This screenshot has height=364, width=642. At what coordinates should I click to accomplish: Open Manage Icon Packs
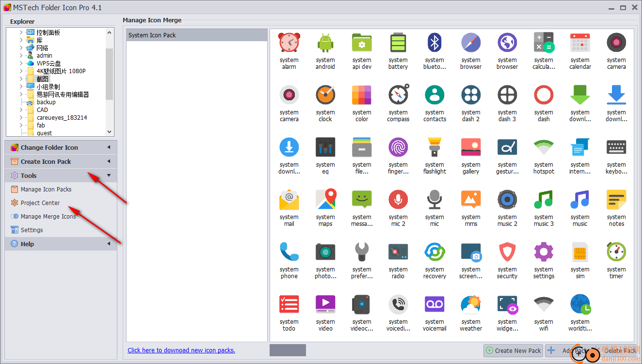click(46, 190)
